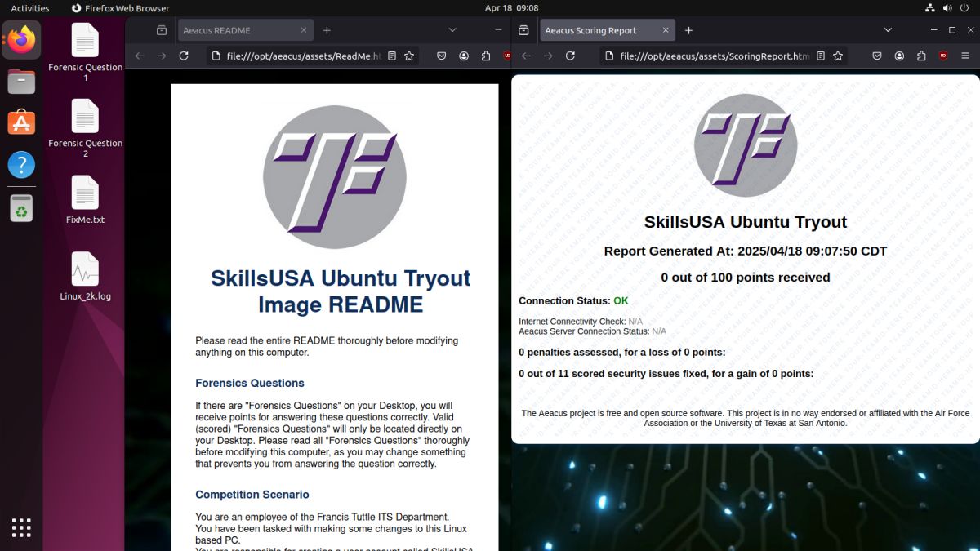Open the Activities overview
Viewport: 980px width, 551px height.
(30, 8)
